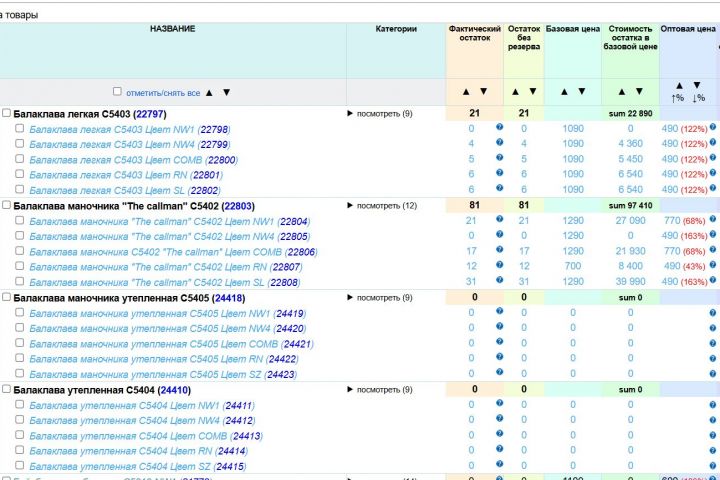Expand посмотреть (9) for Балаклава утепленная C5404
Image resolution: width=720 pixels, height=480 pixels.
click(x=379, y=390)
